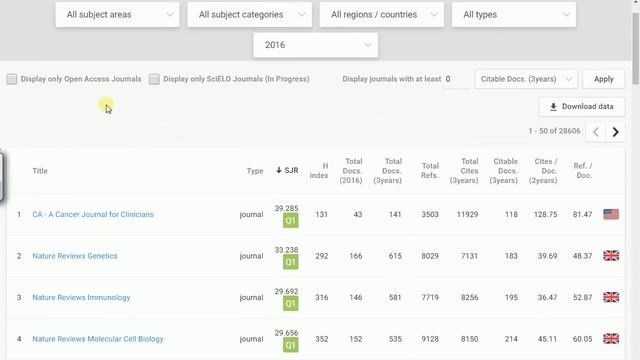Go to the previous page arrow
Image resolution: width=640 pixels, height=360 pixels.
pyautogui.click(x=596, y=132)
